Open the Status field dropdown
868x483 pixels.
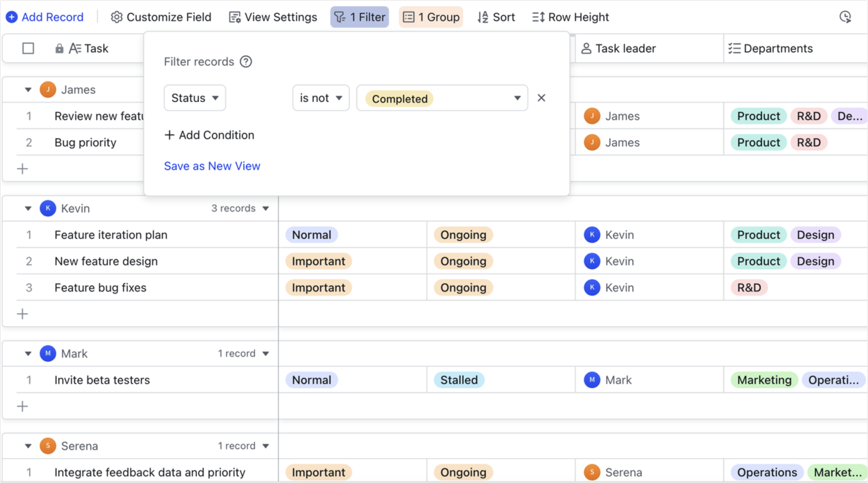pyautogui.click(x=195, y=98)
